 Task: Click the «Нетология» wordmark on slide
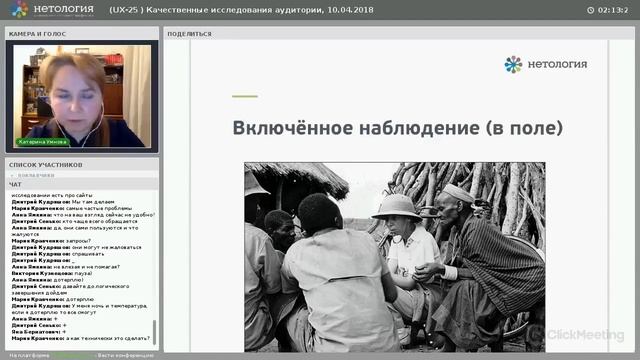tap(557, 64)
